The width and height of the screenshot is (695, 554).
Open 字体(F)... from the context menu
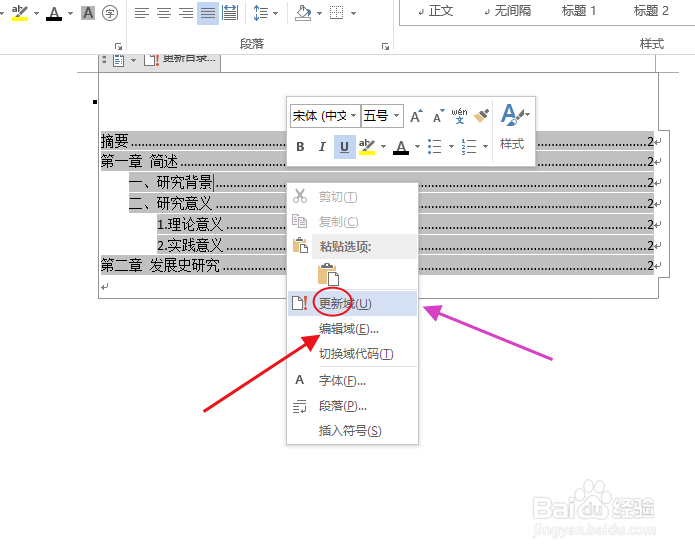pos(352,381)
